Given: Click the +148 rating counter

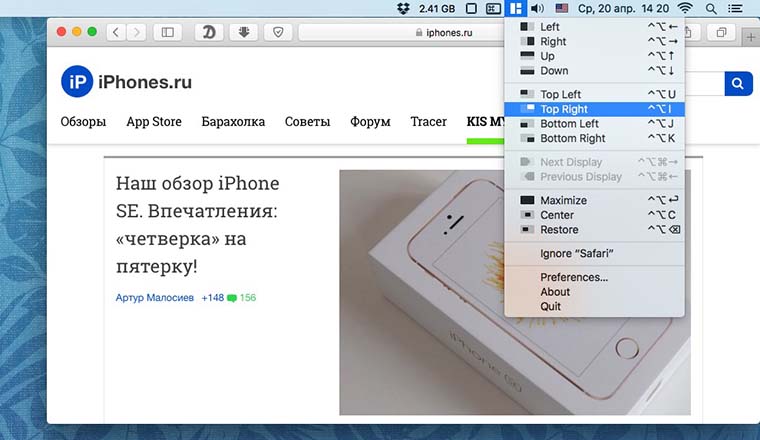Looking at the screenshot, I should point(212,298).
